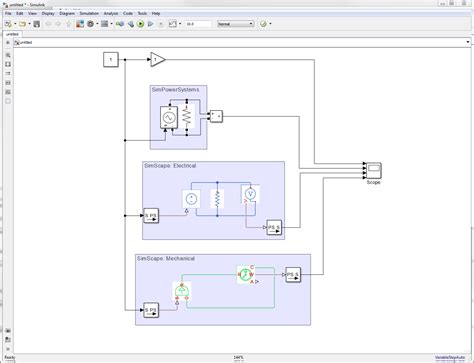This screenshot has height=363, width=474.
Task: Click the Model Advisor checkmark icon
Action: (x=264, y=24)
